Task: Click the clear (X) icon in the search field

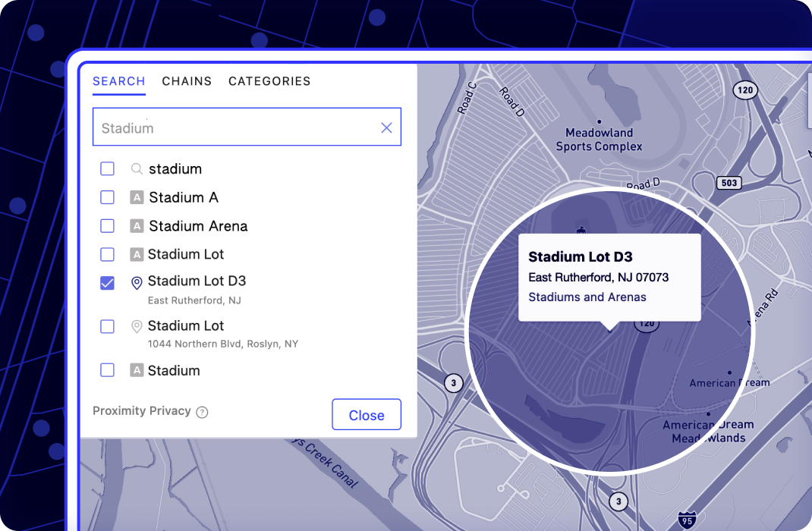Action: (x=386, y=127)
